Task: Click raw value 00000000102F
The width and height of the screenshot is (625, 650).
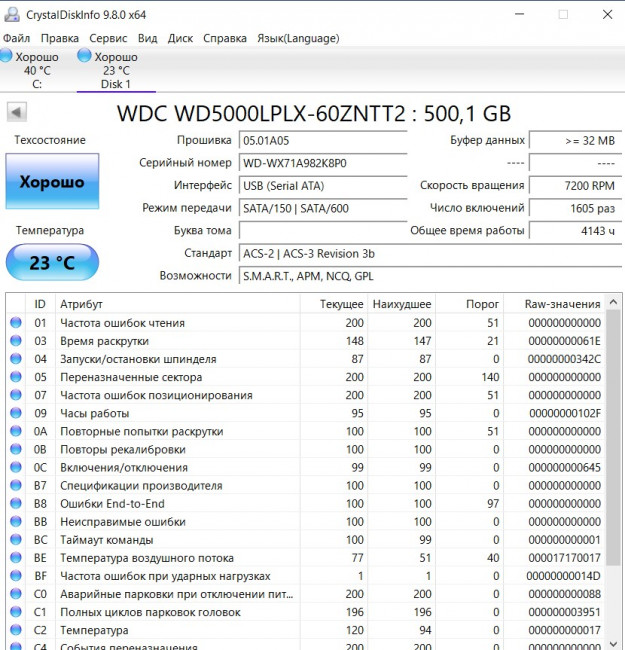Action: pos(564,413)
